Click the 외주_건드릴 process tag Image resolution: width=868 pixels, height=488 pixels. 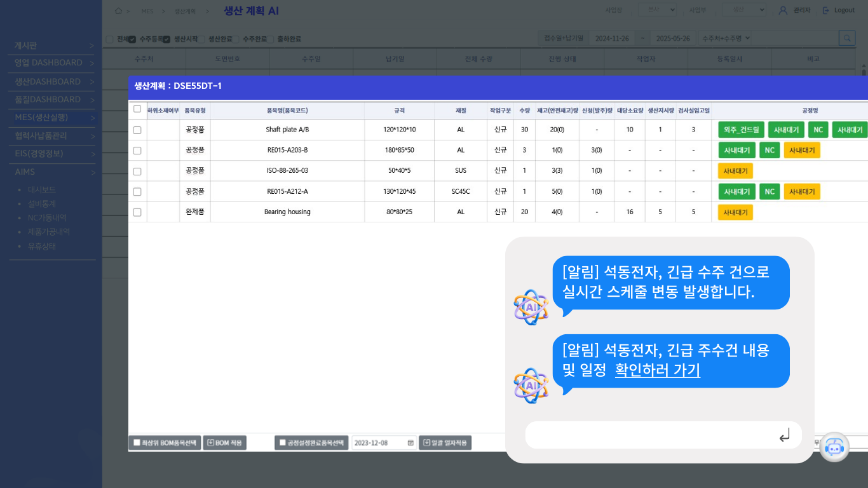tap(741, 130)
